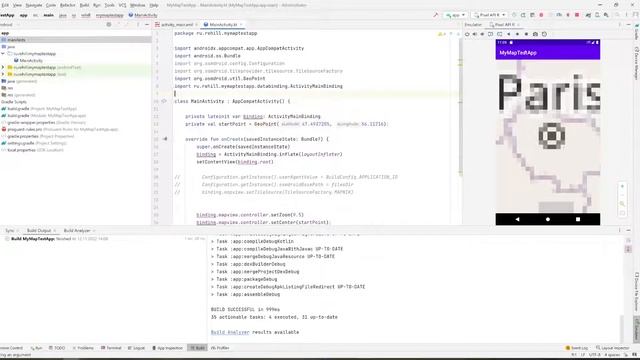This screenshot has width=640, height=360.
Task: Click the search everywhere magnifier icon
Action: pyautogui.click(x=617, y=15)
